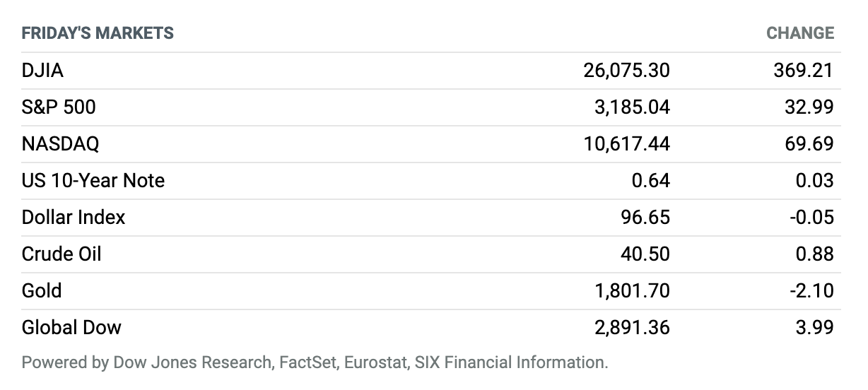Open the Gold commodity entry

click(x=42, y=290)
